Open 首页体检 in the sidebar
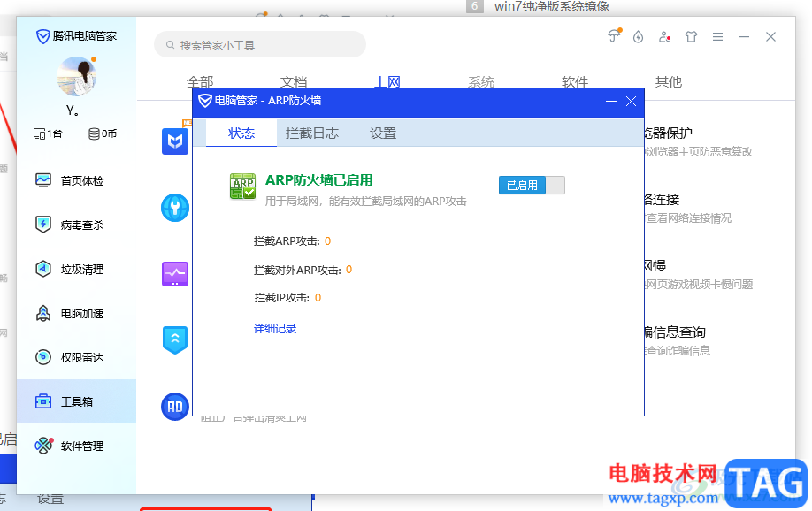Image resolution: width=812 pixels, height=511 pixels. (x=77, y=180)
